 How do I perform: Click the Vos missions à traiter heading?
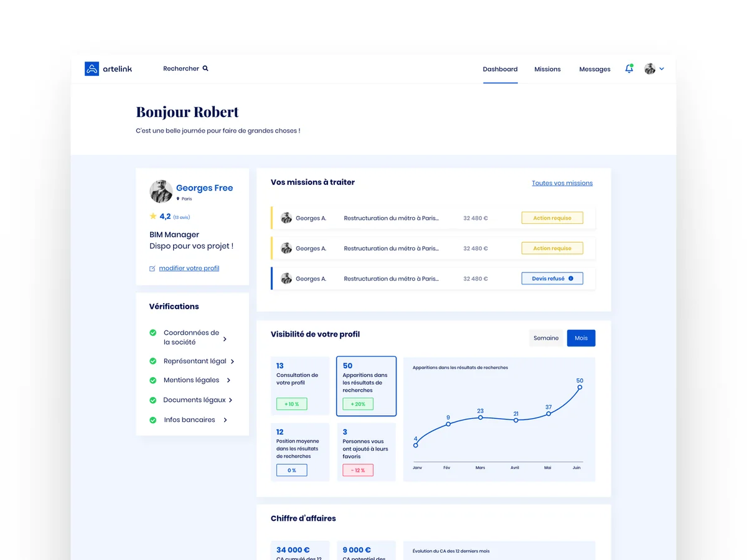point(312,182)
